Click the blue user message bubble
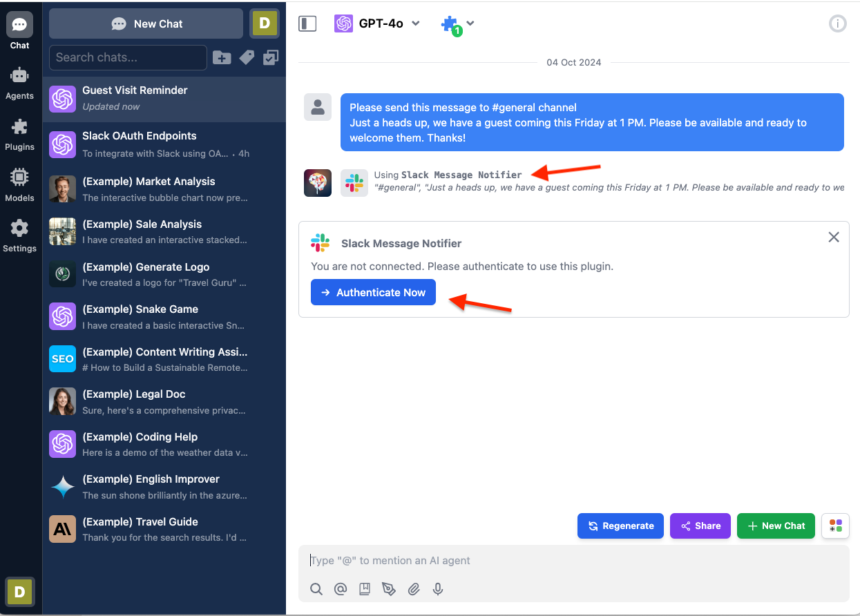 click(592, 122)
